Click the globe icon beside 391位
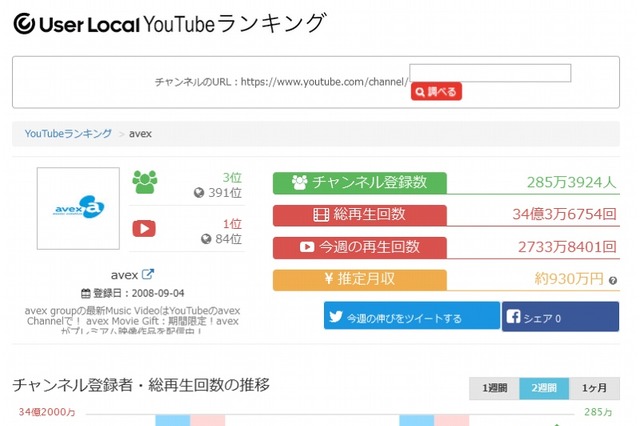 coord(199,193)
